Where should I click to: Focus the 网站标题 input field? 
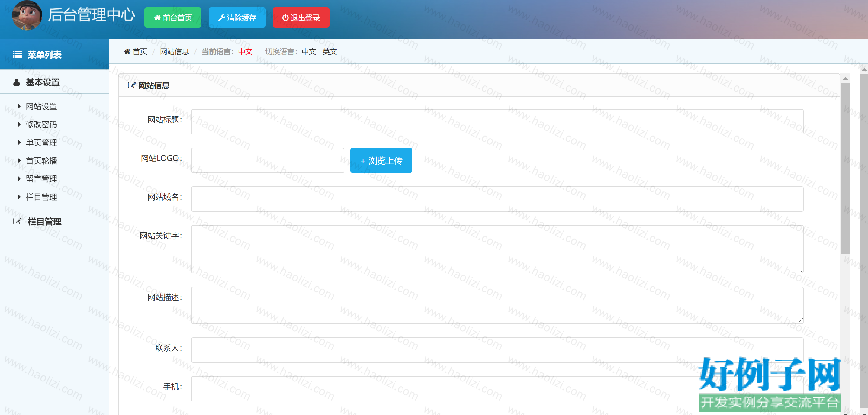point(497,122)
